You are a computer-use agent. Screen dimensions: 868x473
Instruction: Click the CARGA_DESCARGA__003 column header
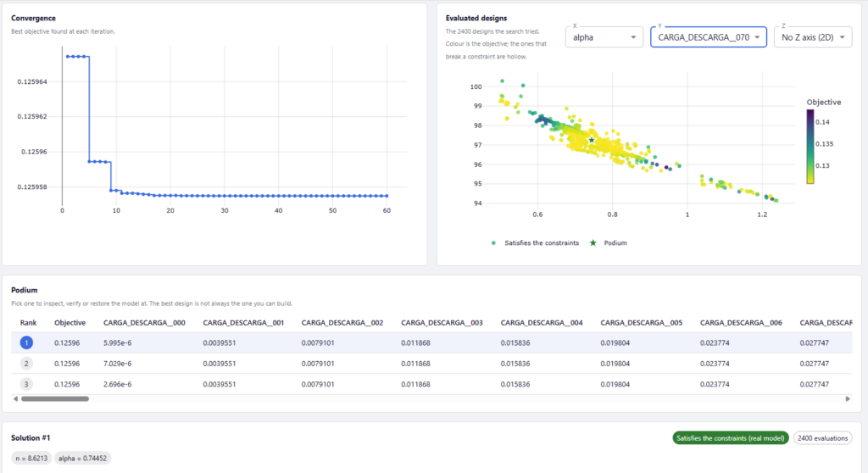coord(442,322)
